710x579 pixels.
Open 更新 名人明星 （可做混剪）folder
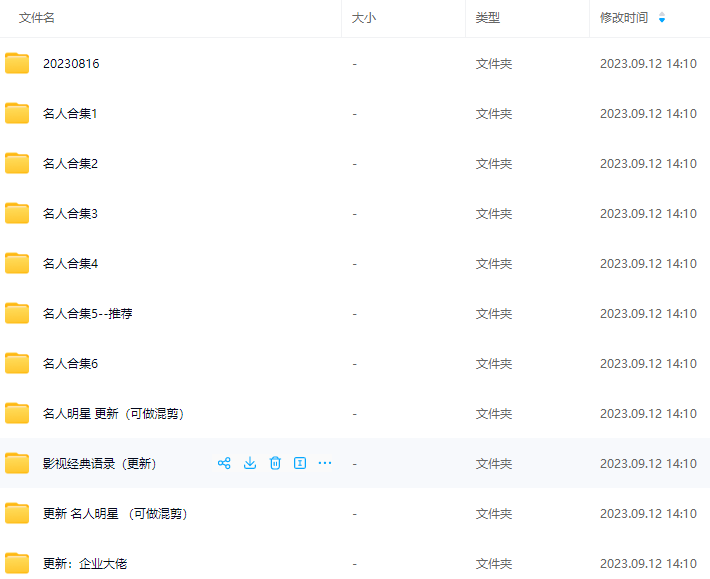(x=115, y=514)
